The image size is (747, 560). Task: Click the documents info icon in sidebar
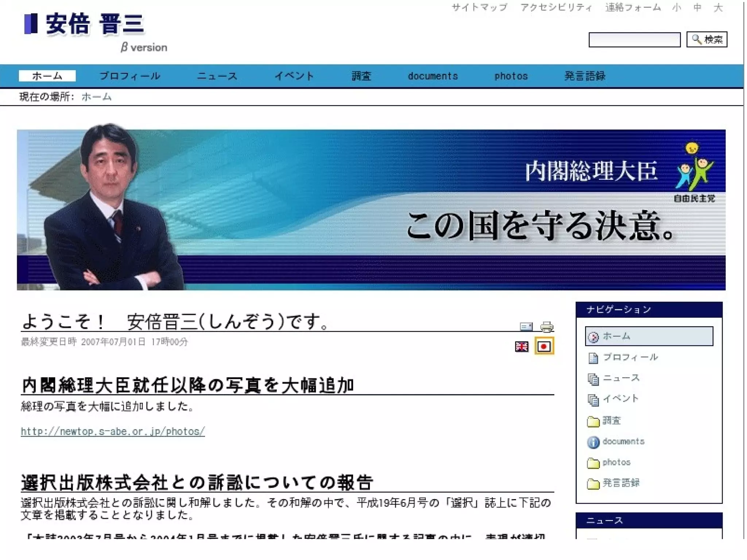click(593, 442)
